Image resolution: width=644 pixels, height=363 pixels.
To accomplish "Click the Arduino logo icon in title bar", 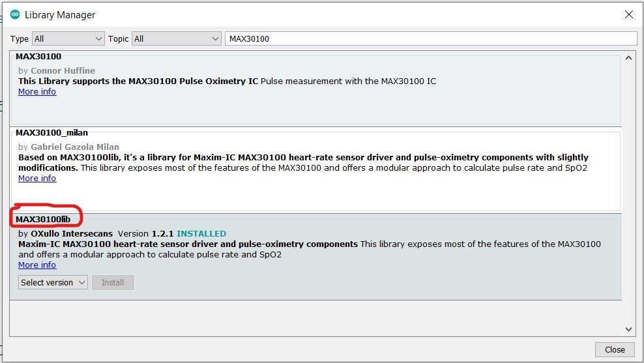I will point(15,14).
